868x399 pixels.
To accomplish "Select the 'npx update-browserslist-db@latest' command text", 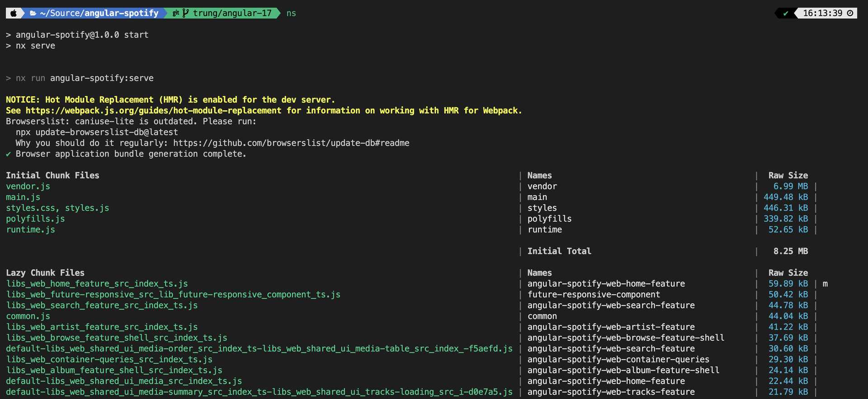I will tap(97, 132).
